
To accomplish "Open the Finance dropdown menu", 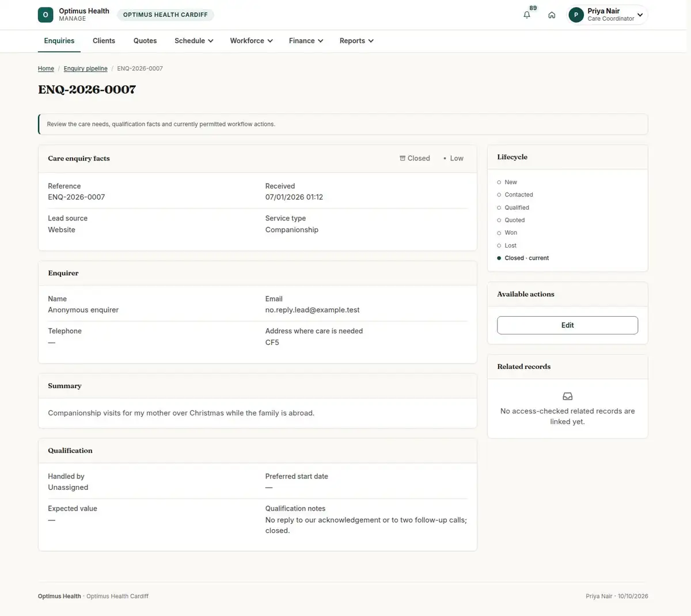I will tap(306, 41).
